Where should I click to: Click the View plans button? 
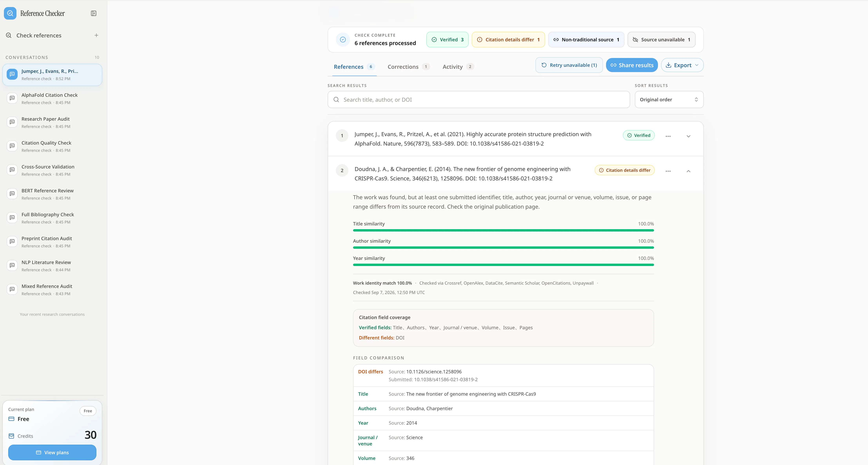tap(52, 452)
